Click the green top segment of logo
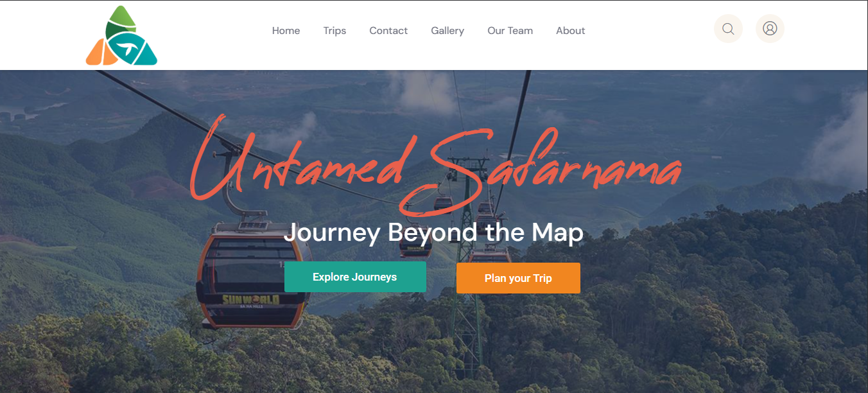The width and height of the screenshot is (868, 393). click(x=121, y=22)
